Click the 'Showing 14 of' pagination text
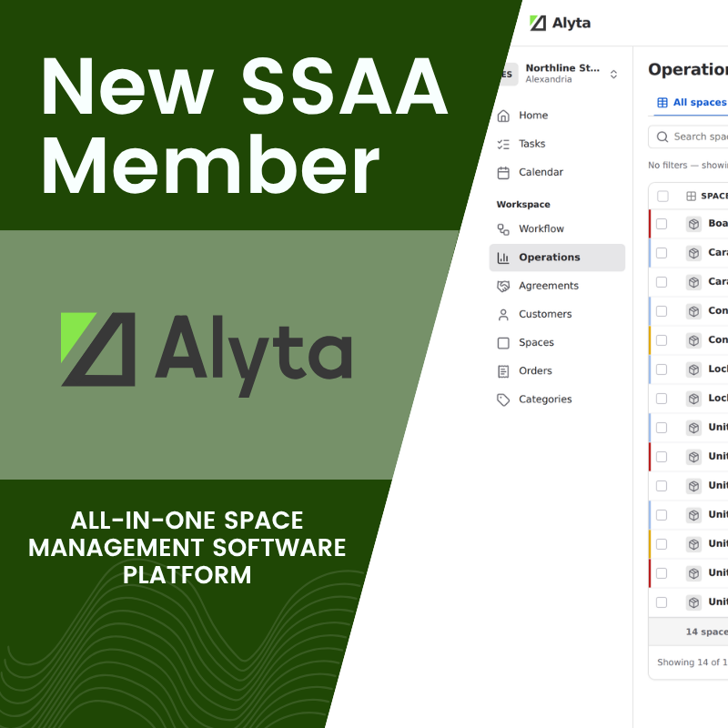The image size is (728, 728). (x=693, y=662)
